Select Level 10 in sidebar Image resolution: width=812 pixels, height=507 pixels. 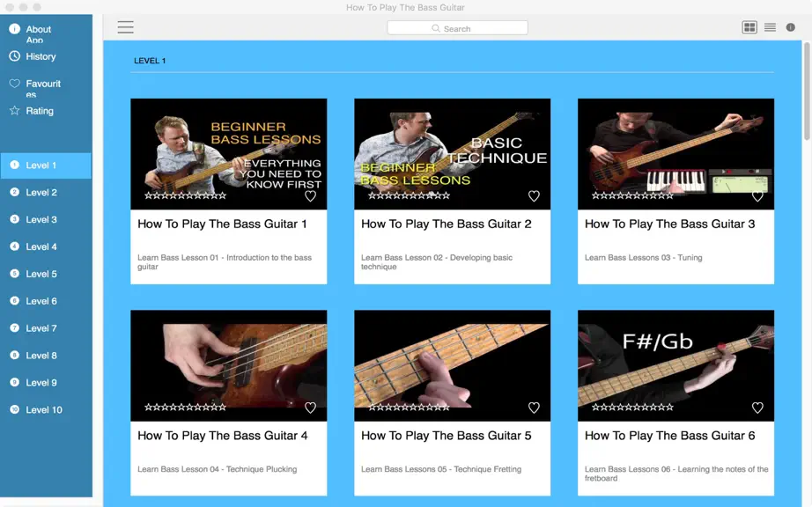(46, 410)
